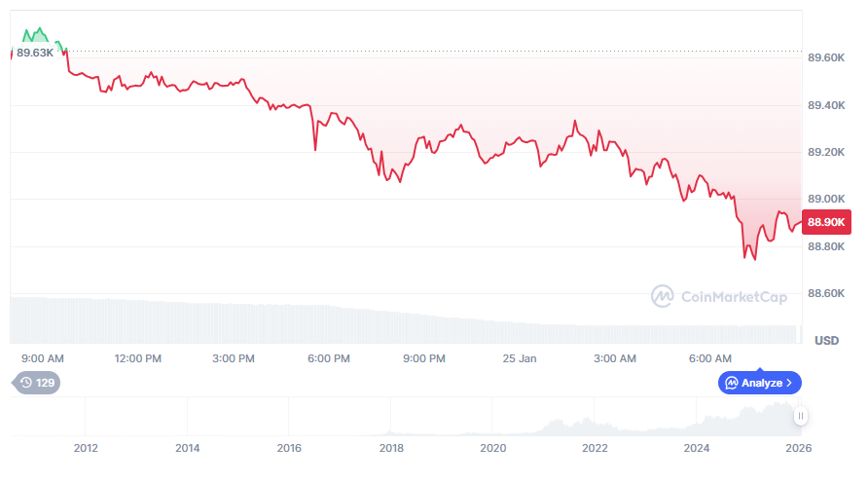Click the USD currency label
Image resolution: width=868 pixels, height=484 pixels.
[x=826, y=341]
